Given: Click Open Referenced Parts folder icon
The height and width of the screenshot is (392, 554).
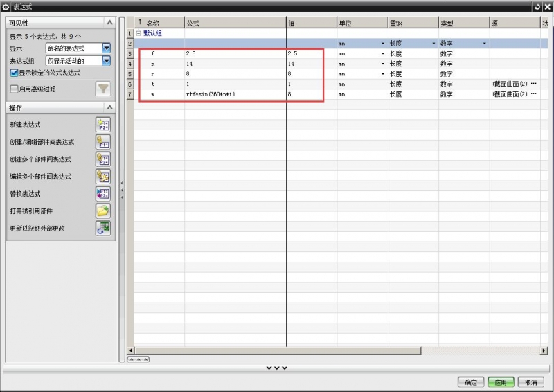Looking at the screenshot, I should click(103, 211).
